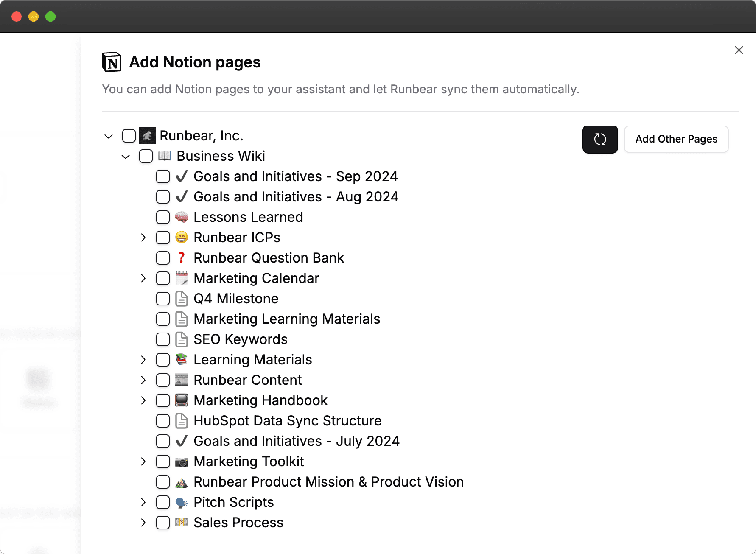The image size is (756, 554).
Task: Click the refresh sync icon button
Action: 600,139
